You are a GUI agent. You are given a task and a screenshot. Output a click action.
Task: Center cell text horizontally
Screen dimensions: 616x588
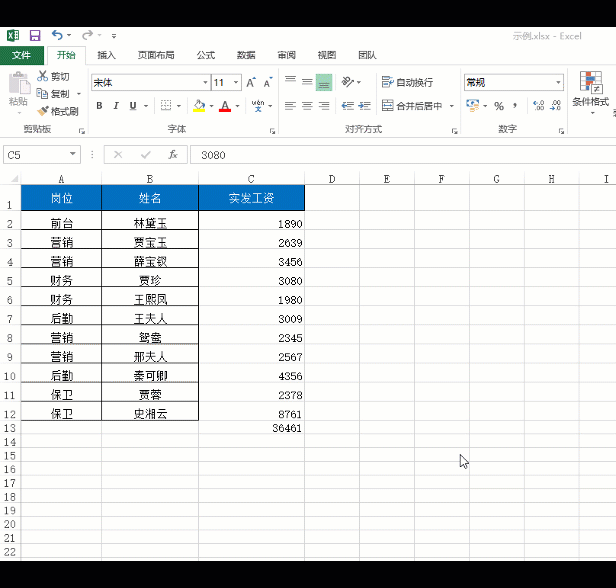pos(307,106)
